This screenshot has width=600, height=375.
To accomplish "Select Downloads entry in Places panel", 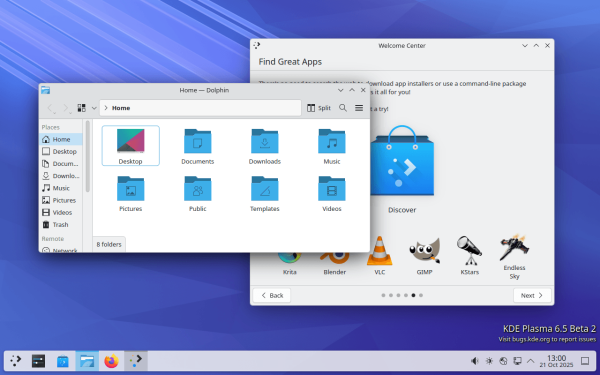I will (x=61, y=176).
